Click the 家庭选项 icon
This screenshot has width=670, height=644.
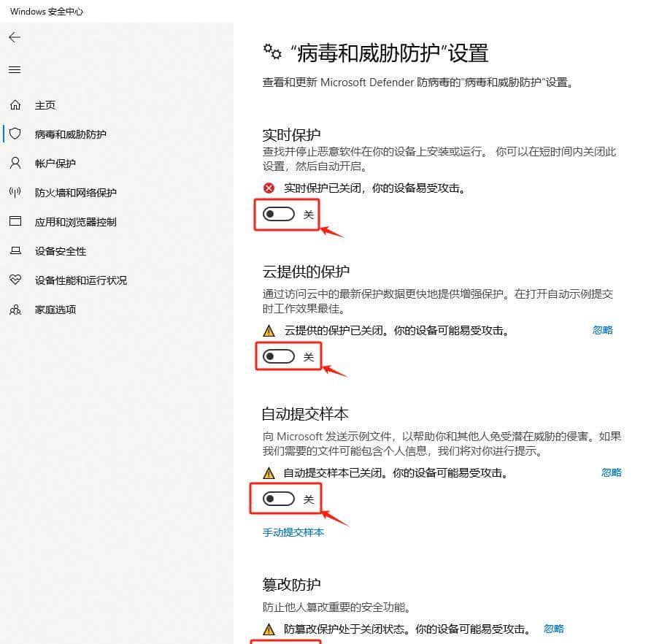coord(15,310)
